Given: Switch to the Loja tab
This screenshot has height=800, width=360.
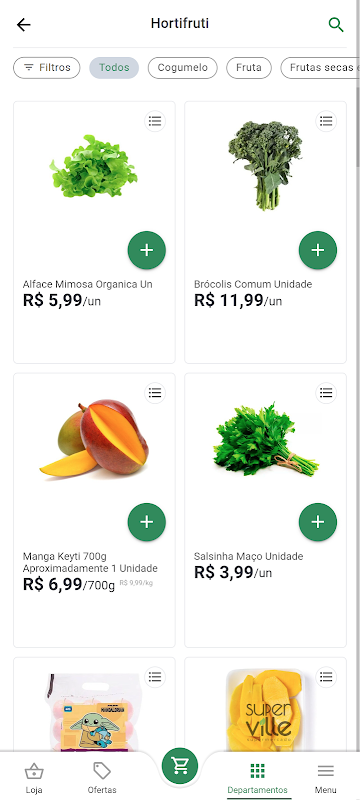Looking at the screenshot, I should (x=34, y=778).
